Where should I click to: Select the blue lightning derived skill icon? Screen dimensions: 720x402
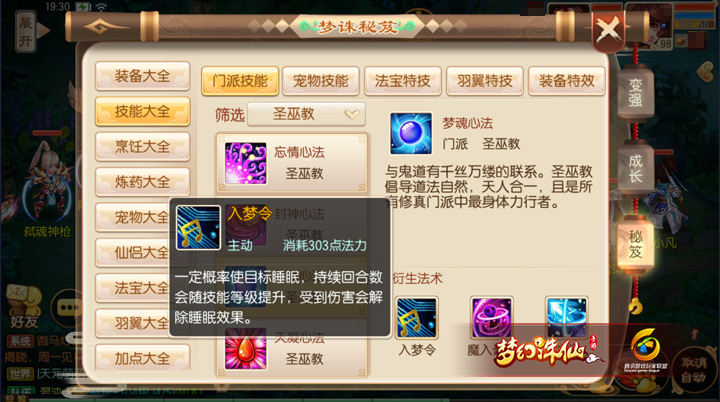[567, 318]
